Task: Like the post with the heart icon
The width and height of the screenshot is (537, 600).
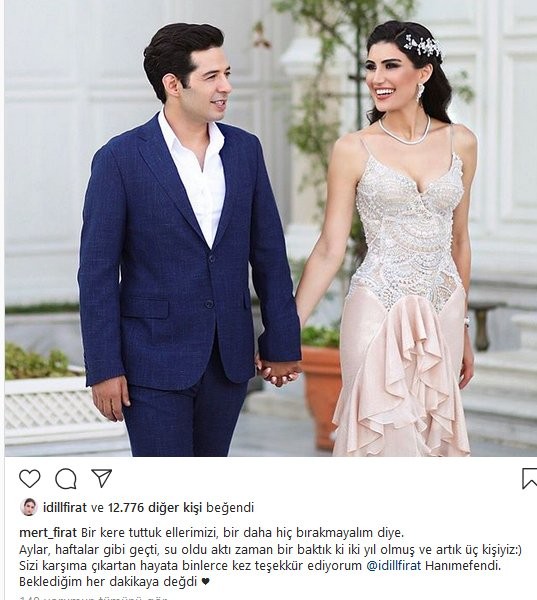Action: tap(29, 478)
